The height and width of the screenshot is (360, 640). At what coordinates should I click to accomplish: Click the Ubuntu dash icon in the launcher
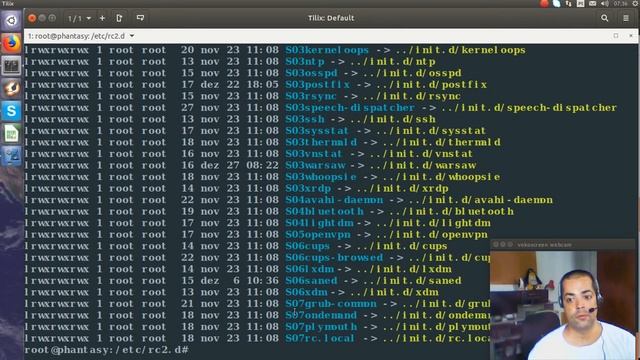coord(11,20)
